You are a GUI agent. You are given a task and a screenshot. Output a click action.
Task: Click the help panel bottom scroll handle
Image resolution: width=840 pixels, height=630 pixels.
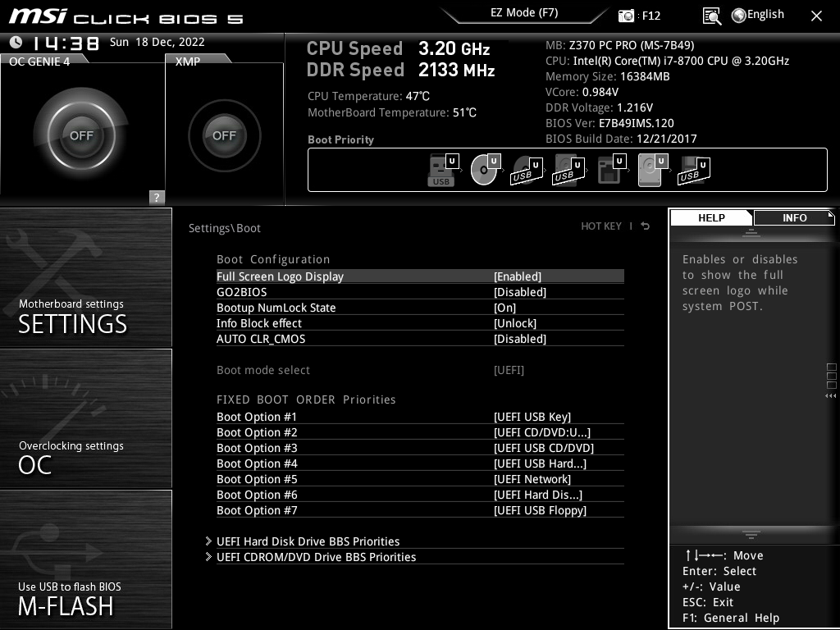pyautogui.click(x=751, y=535)
